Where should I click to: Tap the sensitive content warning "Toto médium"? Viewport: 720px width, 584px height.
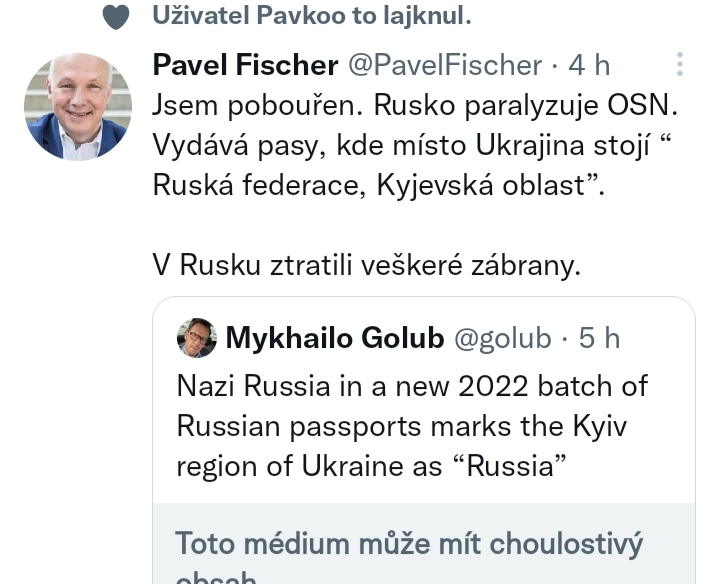click(409, 544)
